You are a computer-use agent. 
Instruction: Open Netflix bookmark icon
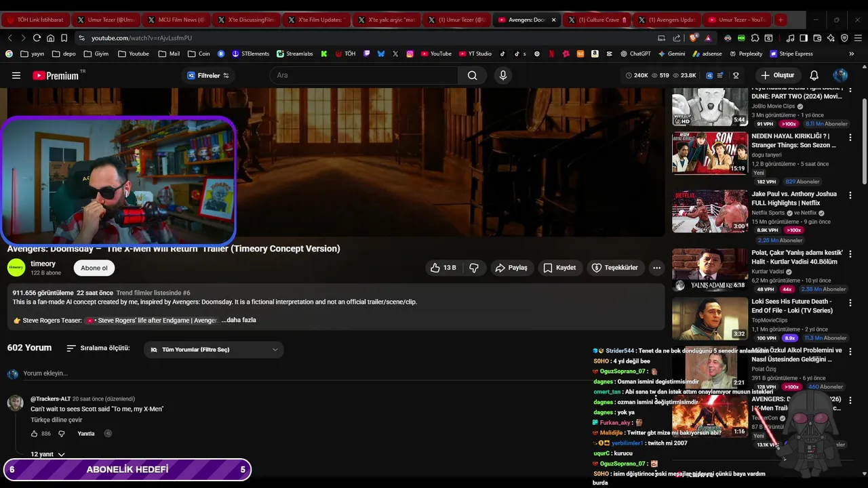coord(551,54)
